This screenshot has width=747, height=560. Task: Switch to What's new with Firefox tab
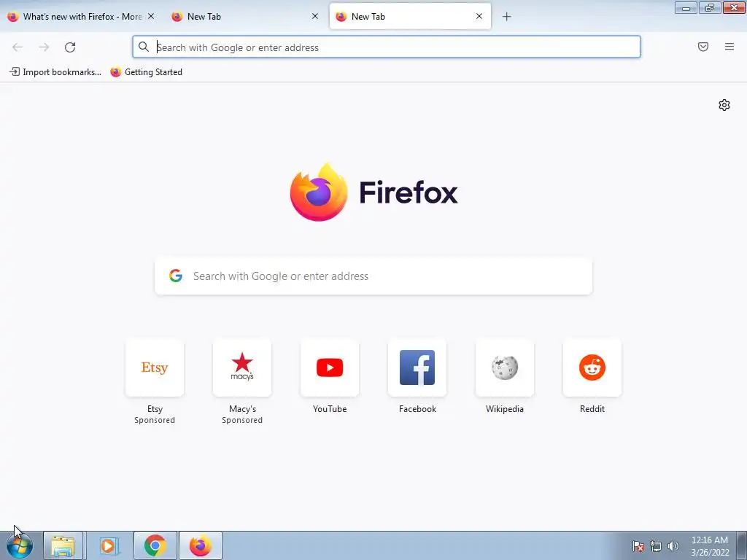click(x=82, y=17)
